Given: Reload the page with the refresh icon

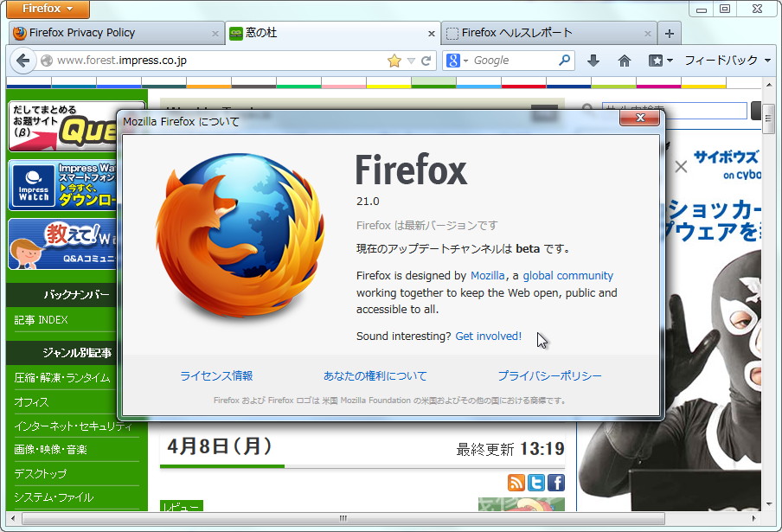Looking at the screenshot, I should click(425, 61).
